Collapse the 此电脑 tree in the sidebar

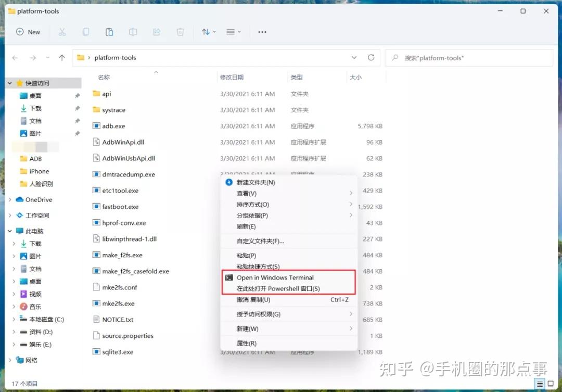(x=9, y=231)
